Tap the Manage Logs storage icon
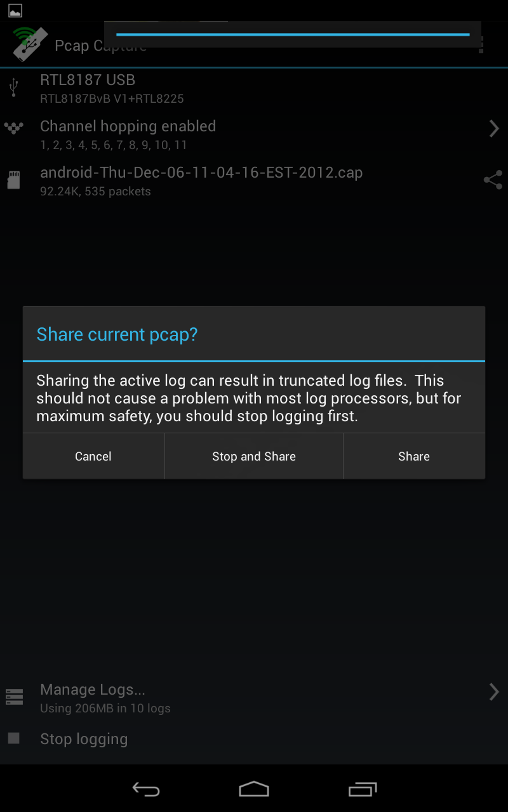This screenshot has width=508, height=812. 14,697
